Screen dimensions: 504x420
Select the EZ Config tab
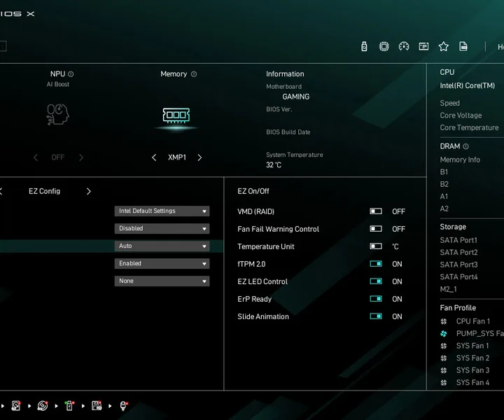click(44, 192)
